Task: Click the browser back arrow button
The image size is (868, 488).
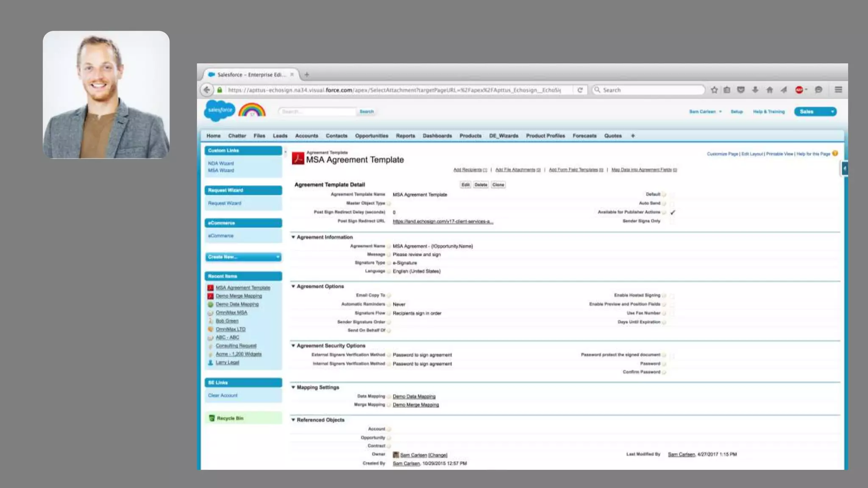Action: pyautogui.click(x=206, y=90)
